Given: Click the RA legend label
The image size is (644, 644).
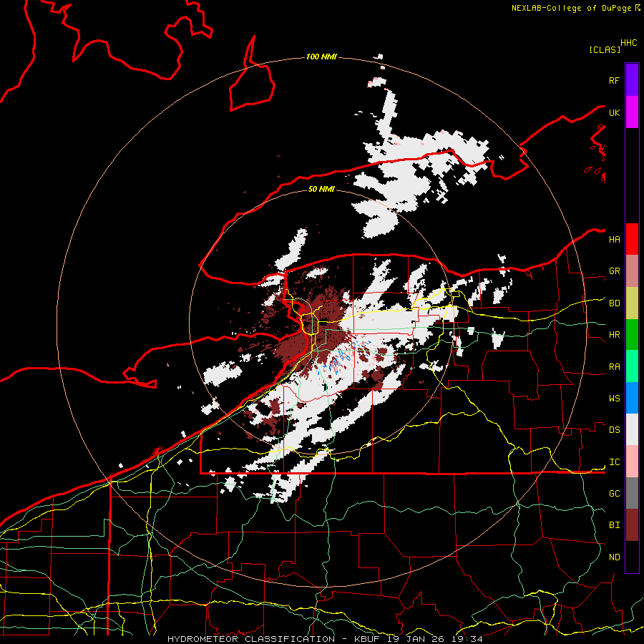Looking at the screenshot, I should [x=614, y=367].
